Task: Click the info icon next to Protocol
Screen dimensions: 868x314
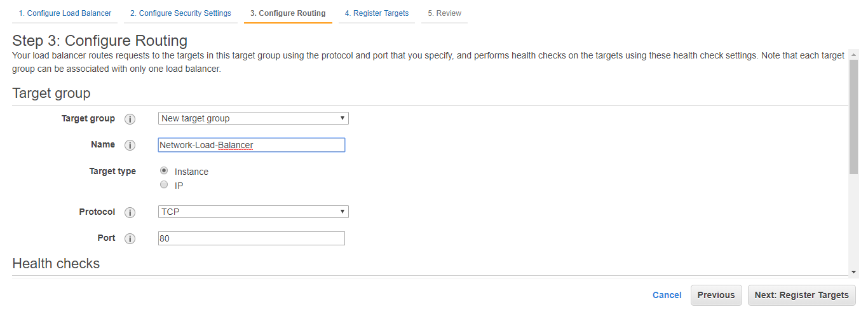Action: click(130, 212)
